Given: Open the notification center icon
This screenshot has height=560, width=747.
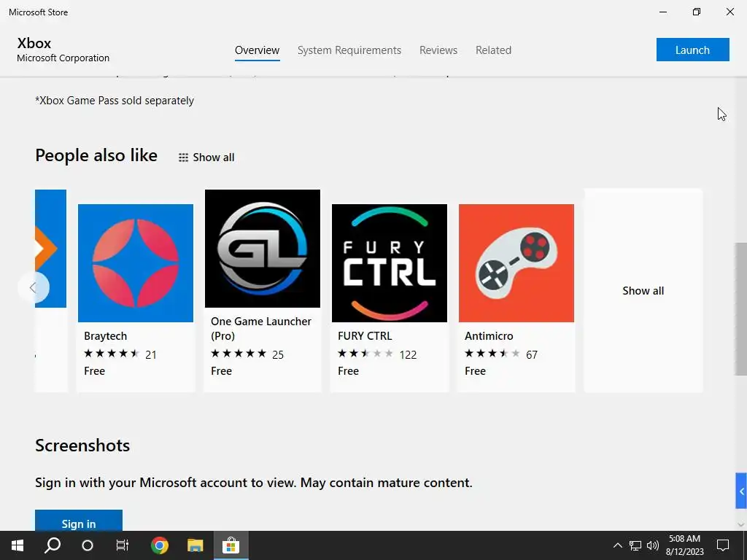Looking at the screenshot, I should click(x=723, y=545).
